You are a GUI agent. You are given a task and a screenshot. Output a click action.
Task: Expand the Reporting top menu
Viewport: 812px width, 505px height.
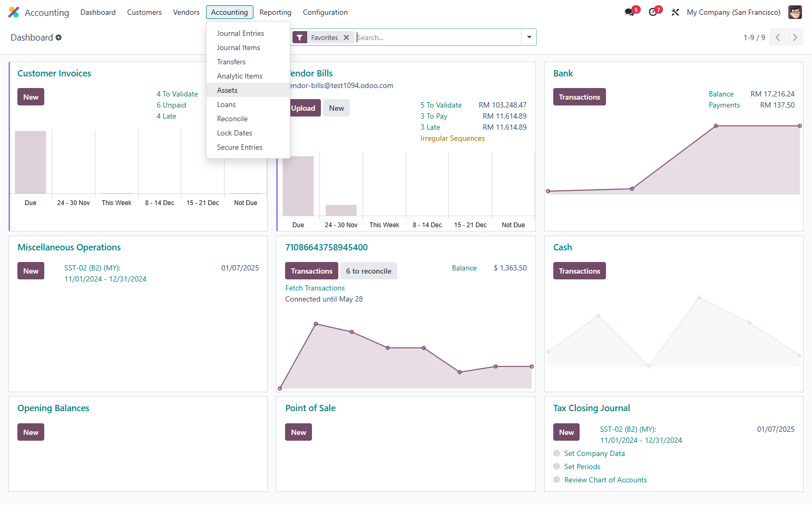[x=276, y=12]
